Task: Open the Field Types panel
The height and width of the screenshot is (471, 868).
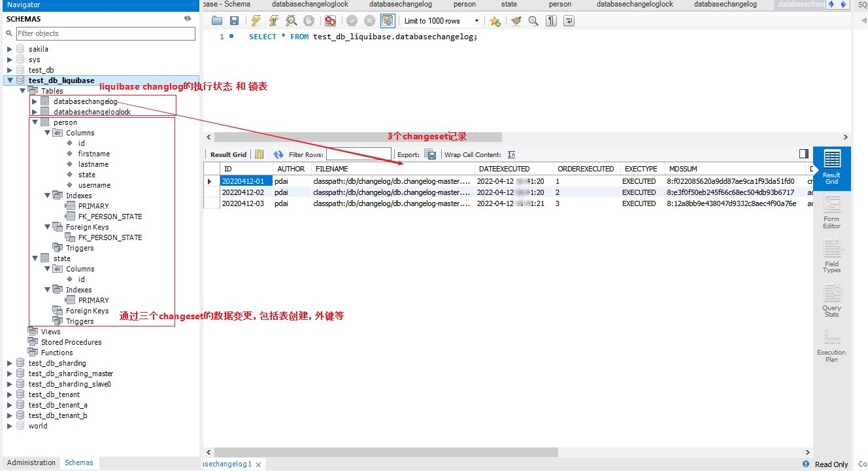Action: point(831,256)
